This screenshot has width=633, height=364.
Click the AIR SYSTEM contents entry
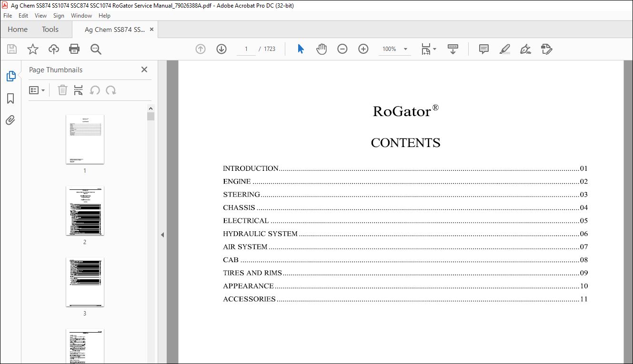coord(405,247)
